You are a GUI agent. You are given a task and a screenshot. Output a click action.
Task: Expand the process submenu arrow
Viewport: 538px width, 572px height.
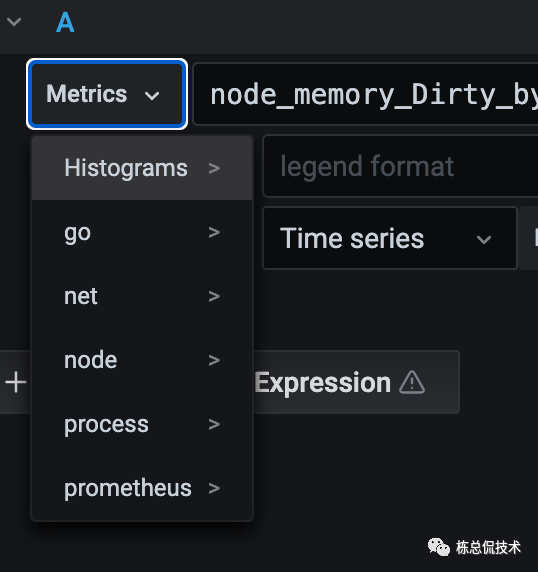214,424
